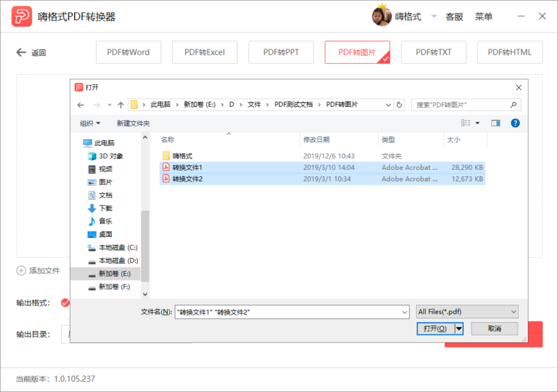Switch to the PDF转TXT tab

(433, 52)
